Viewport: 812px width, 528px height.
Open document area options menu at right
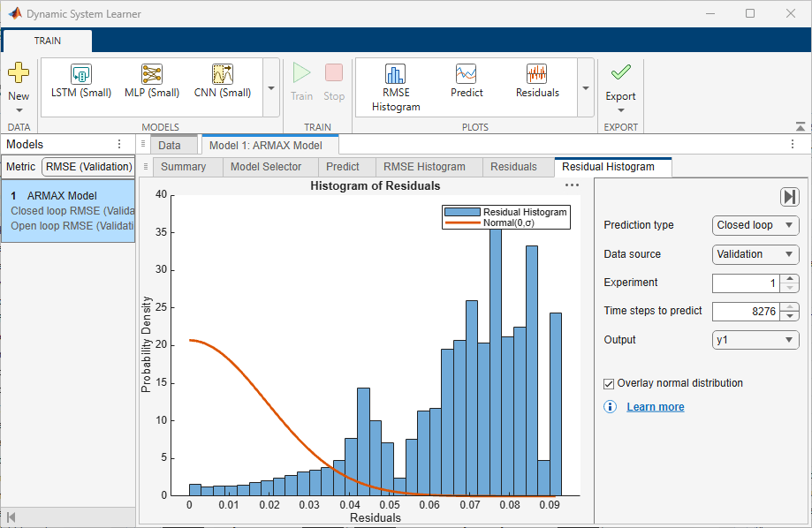pyautogui.click(x=793, y=145)
